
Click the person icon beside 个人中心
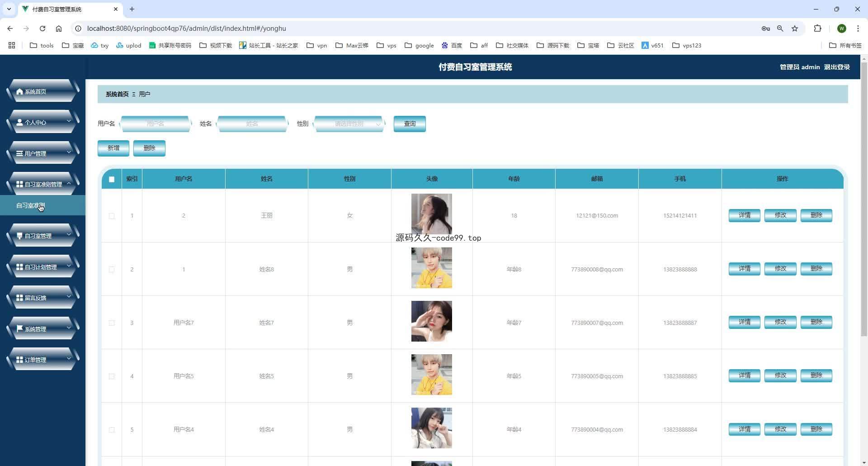[x=19, y=123]
